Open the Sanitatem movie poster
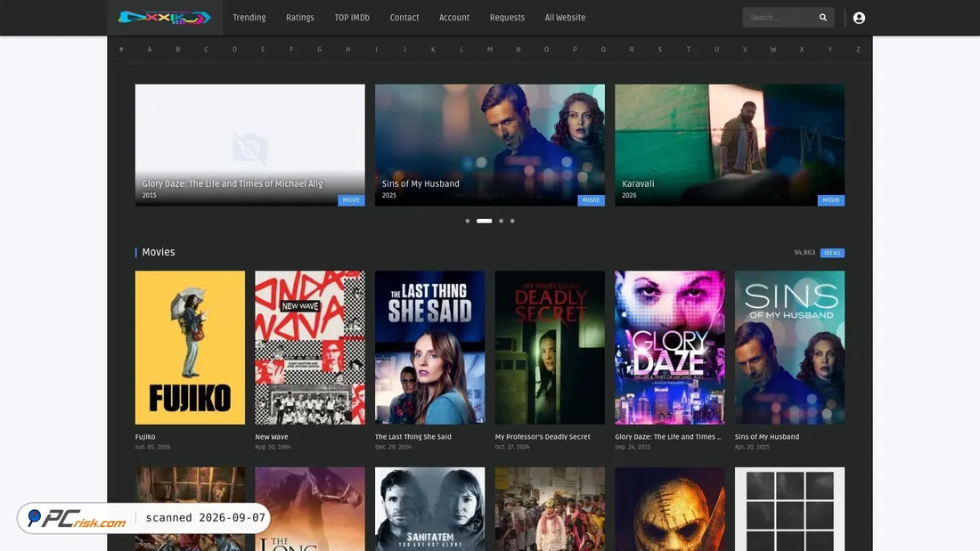 (x=430, y=509)
